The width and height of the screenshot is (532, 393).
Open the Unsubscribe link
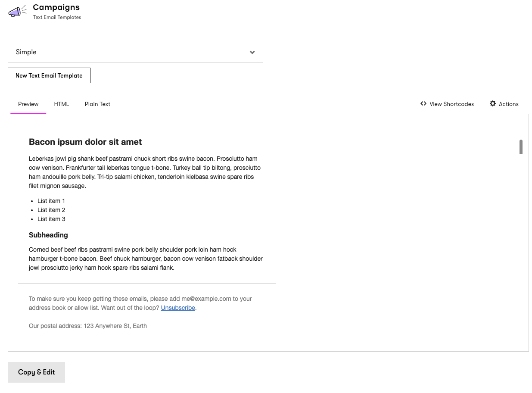178,308
